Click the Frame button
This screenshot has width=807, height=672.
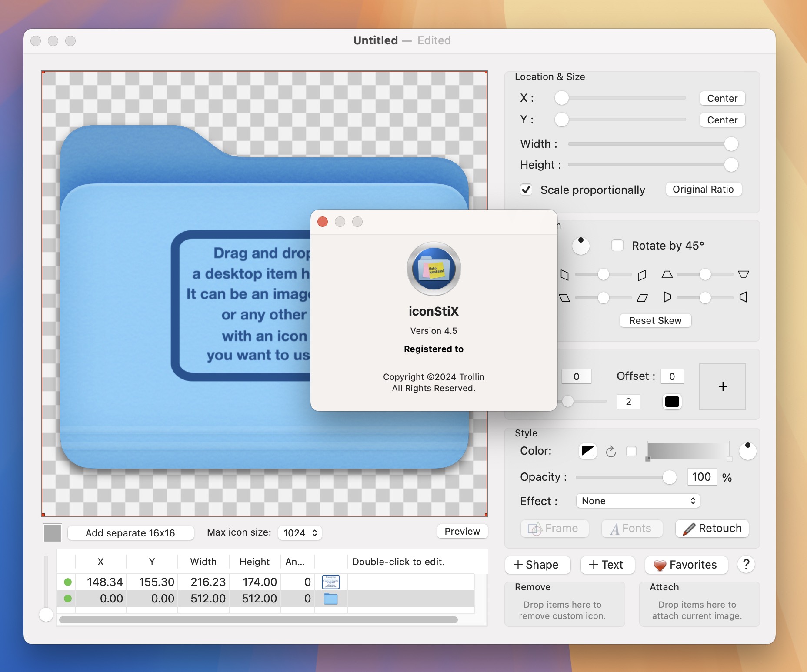coord(554,529)
